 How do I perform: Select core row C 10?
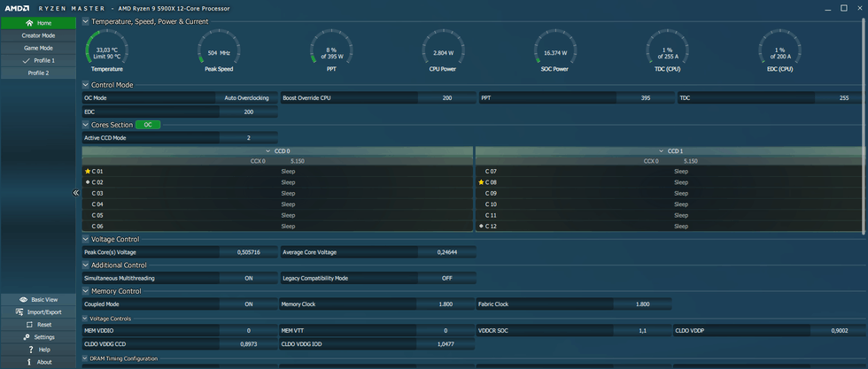[670, 204]
